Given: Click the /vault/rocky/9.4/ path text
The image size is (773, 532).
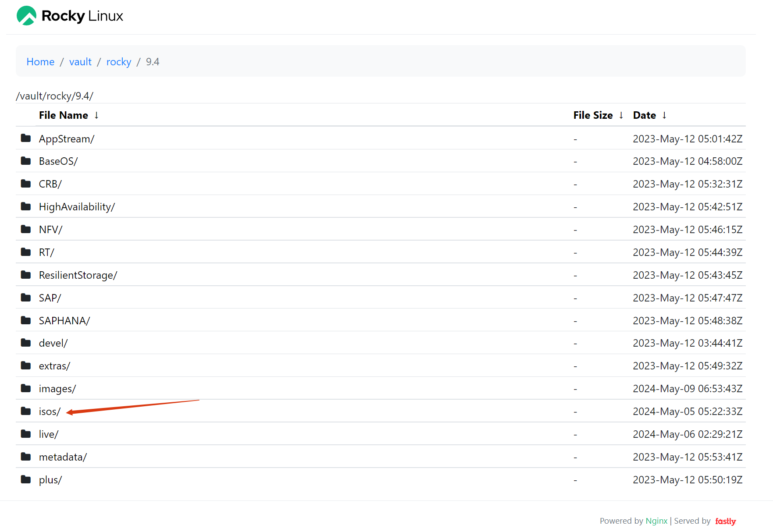Looking at the screenshot, I should 55,96.
